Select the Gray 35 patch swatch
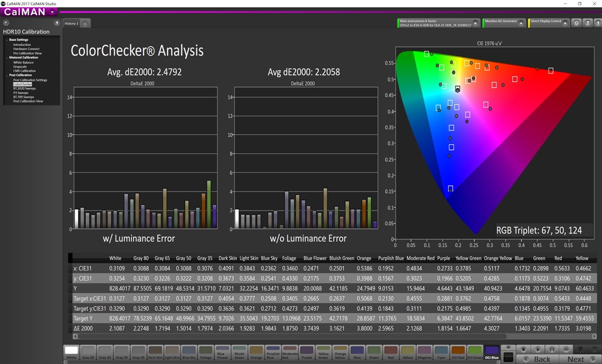The width and height of the screenshot is (602, 364). pos(139,352)
